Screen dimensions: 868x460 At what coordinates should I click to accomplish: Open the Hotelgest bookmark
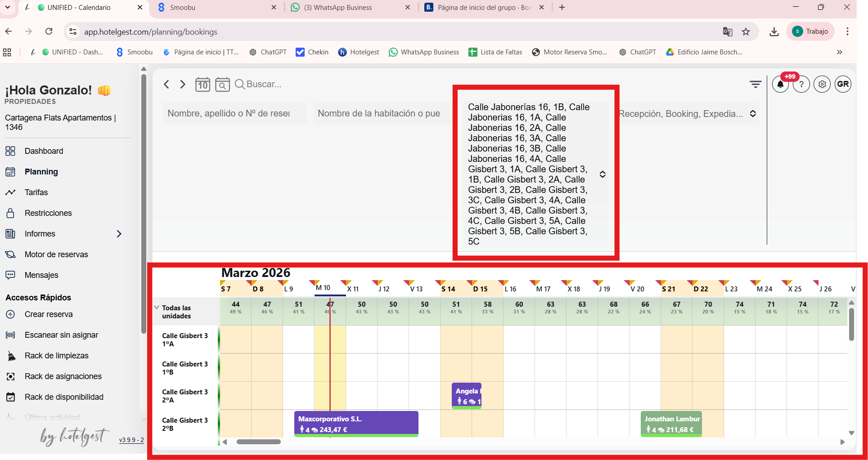(359, 52)
